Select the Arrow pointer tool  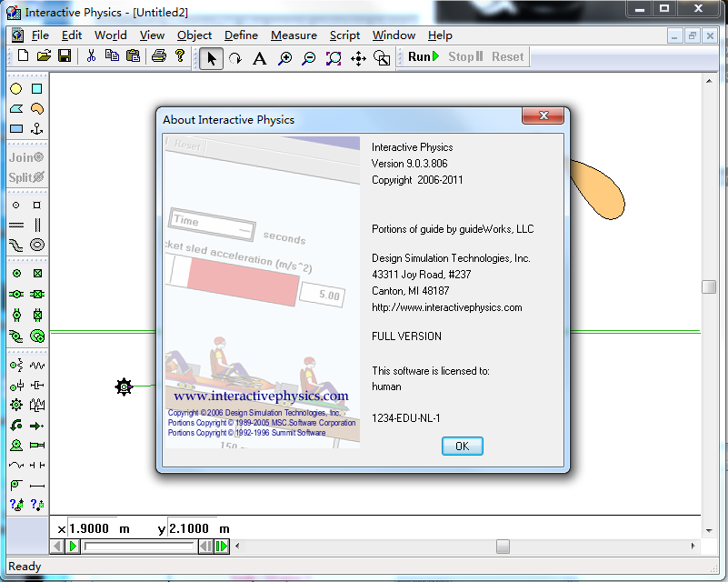point(211,58)
